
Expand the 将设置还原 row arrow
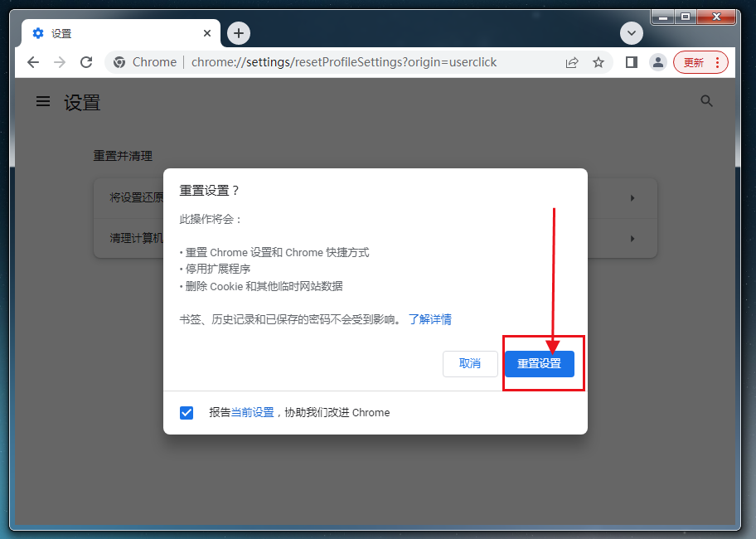(x=632, y=198)
